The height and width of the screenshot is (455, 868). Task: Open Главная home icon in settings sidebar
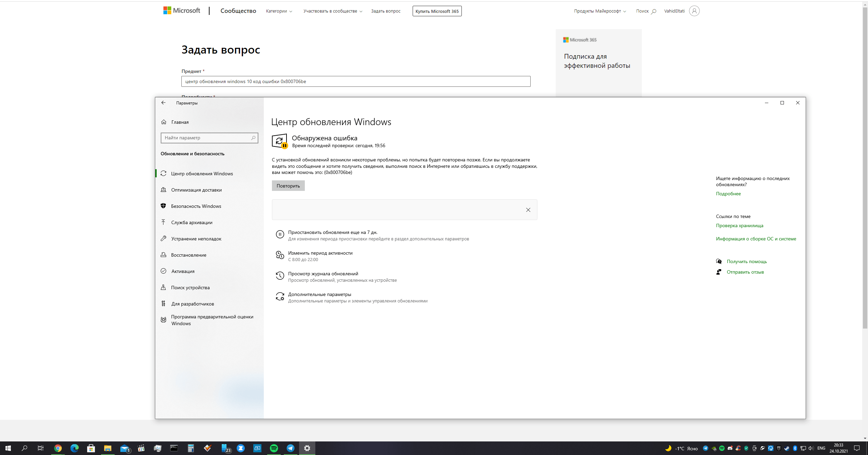point(164,122)
